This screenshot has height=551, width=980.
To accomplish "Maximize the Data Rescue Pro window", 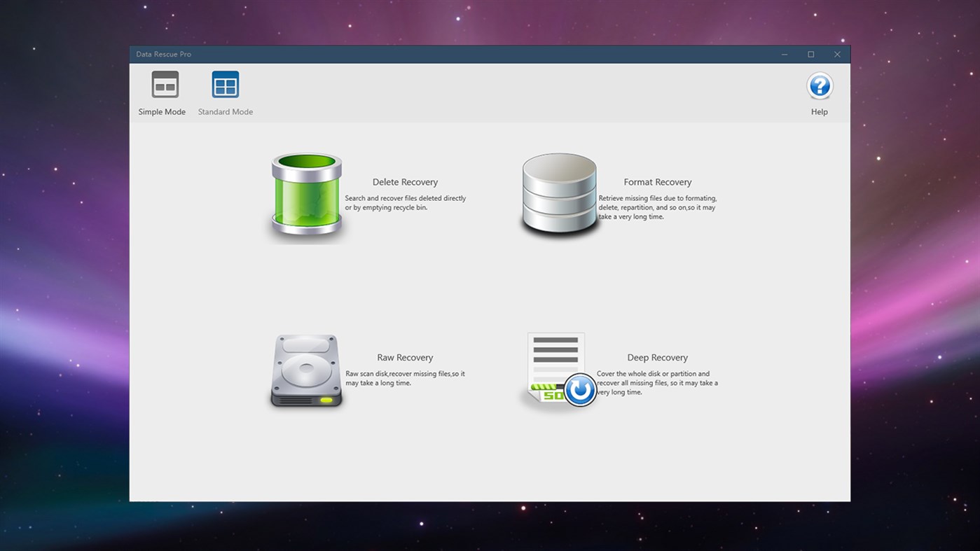I will [810, 54].
